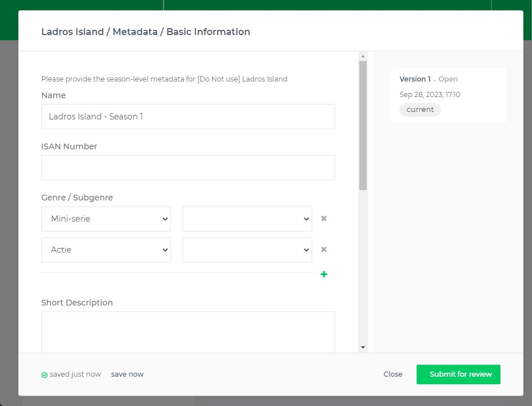Click the ISAN Number label
This screenshot has width=532, height=406.
click(69, 146)
